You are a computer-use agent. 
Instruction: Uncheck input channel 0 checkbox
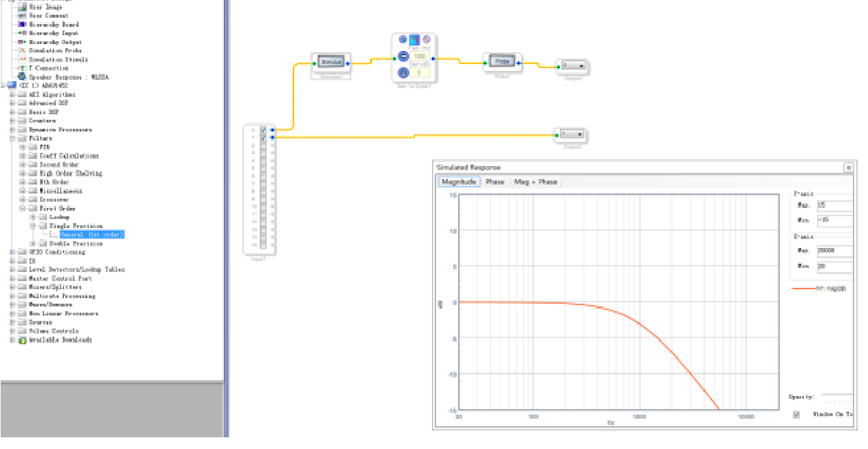263,129
